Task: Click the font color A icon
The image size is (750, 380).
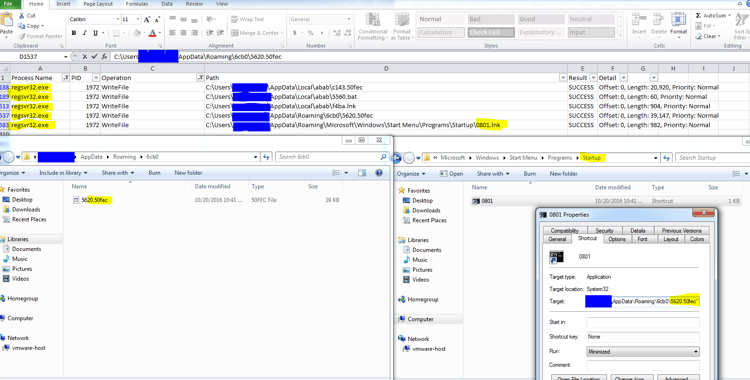Action: tap(152, 33)
